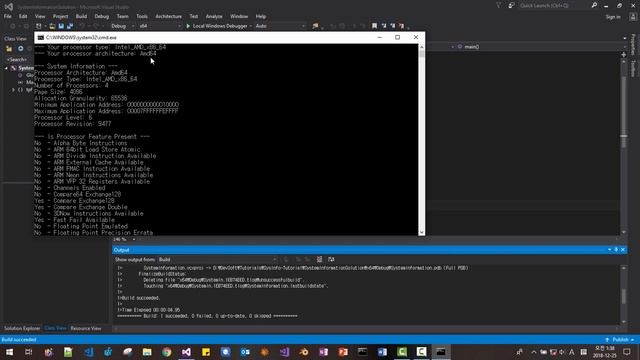Open Task View on the taskbar
Viewport: 640px width, 360px height.
(29, 352)
